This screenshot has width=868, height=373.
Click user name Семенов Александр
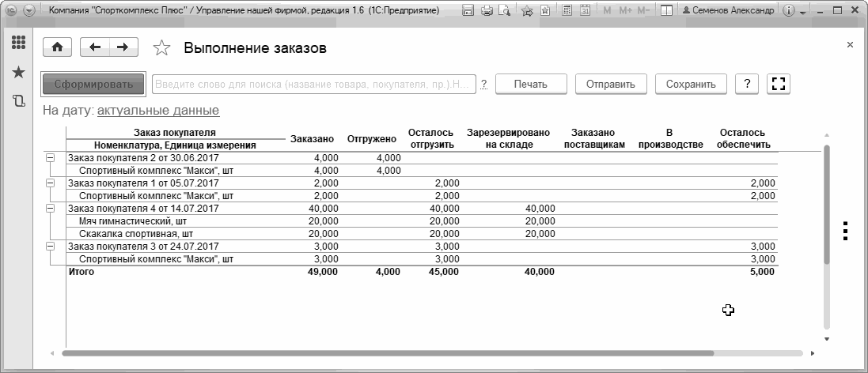point(729,10)
